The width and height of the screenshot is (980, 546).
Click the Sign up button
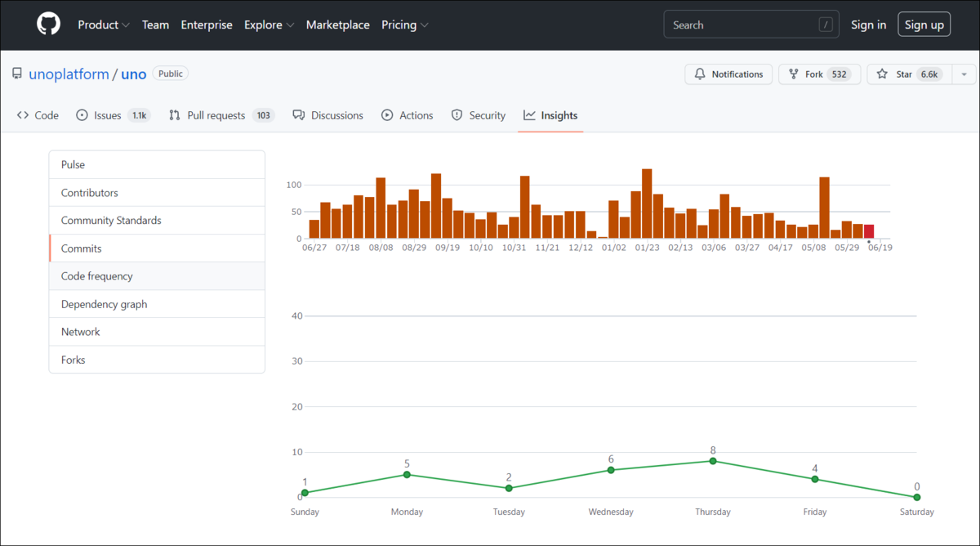point(924,25)
